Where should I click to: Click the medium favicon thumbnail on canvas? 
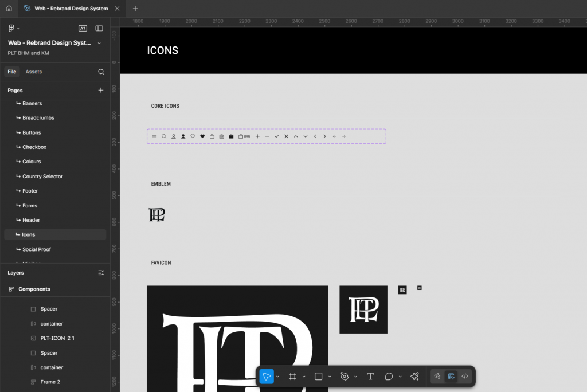(x=363, y=309)
